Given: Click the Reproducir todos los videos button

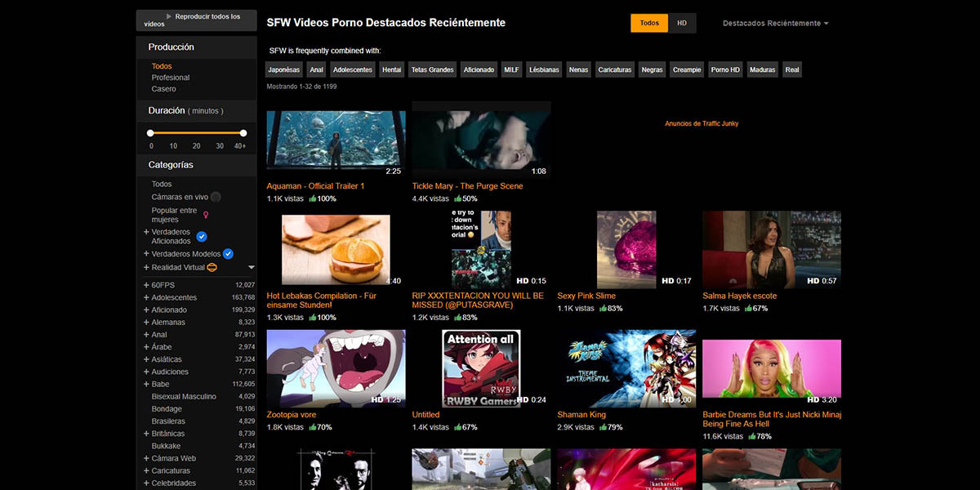Looking at the screenshot, I should point(197,20).
